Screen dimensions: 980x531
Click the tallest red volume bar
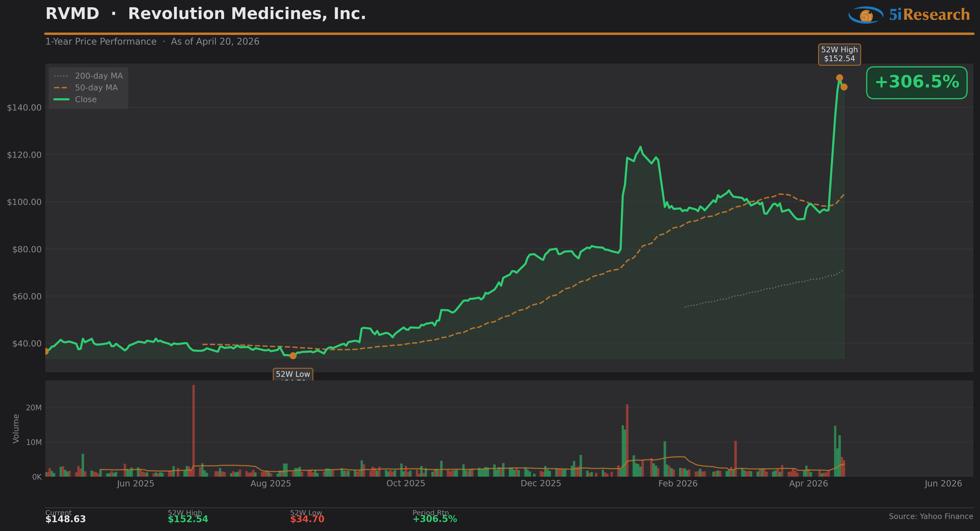pos(193,430)
